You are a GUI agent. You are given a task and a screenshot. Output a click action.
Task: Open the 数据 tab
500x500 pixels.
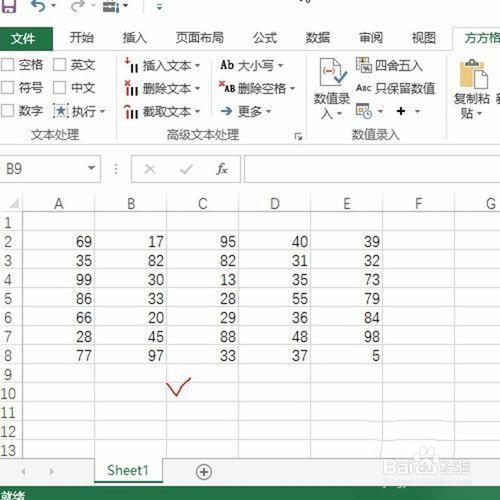coord(318,38)
